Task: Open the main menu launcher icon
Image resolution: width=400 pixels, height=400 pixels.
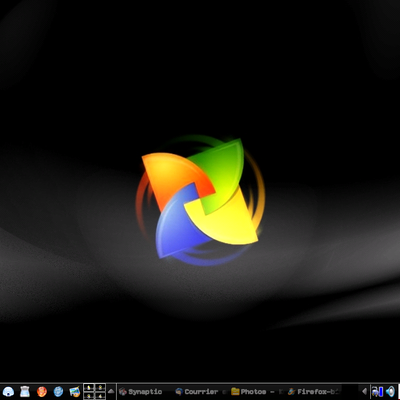Action: 8,391
